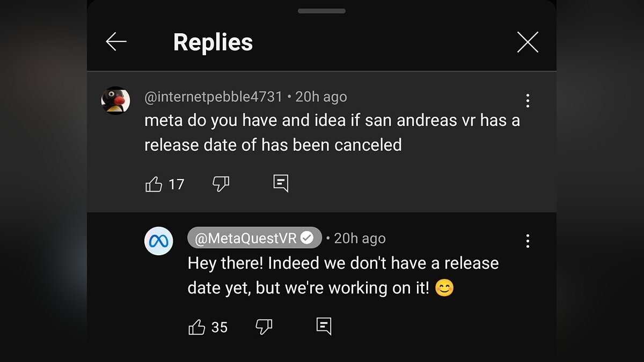644x362 pixels.
Task: Open more options for MetaQuestVR reply
Action: pos(528,241)
